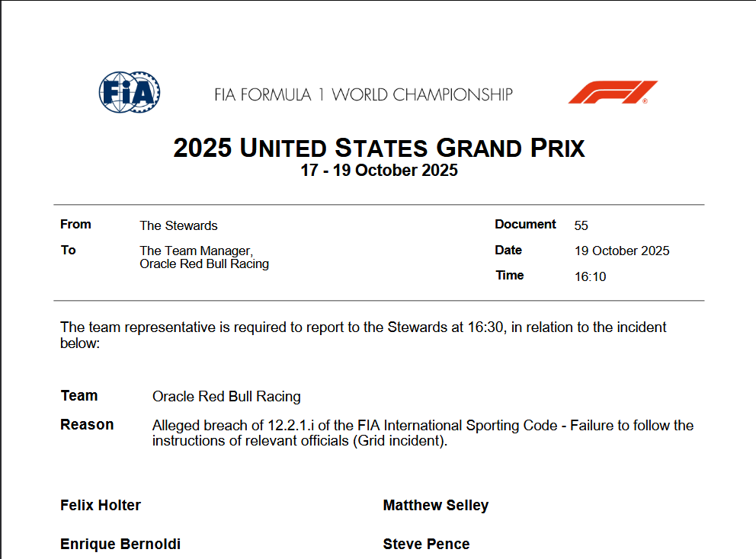Click the Reason label
The width and height of the screenshot is (756, 559).
click(87, 424)
